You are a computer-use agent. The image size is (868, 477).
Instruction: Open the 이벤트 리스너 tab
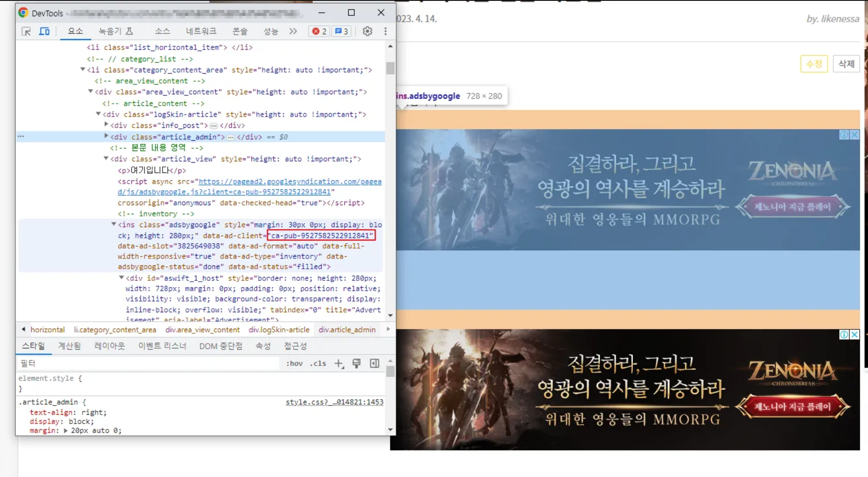[163, 346]
